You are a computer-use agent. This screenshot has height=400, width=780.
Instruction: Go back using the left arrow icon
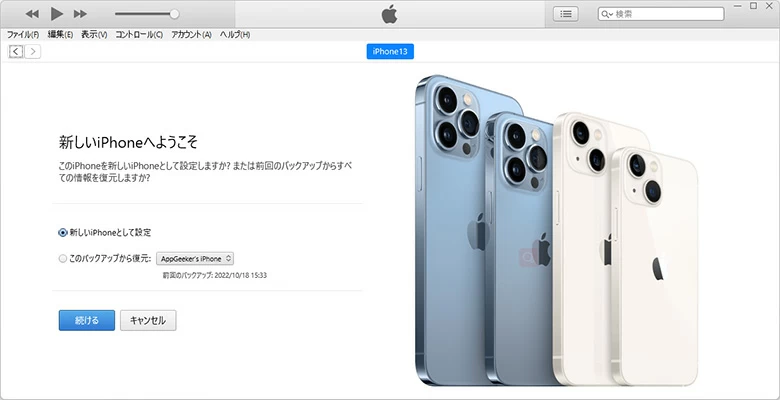click(16, 51)
